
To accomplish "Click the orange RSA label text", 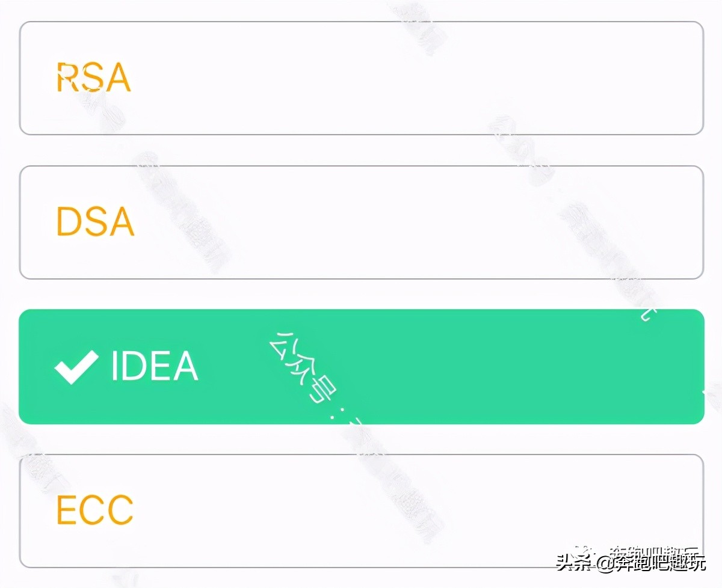I will pyautogui.click(x=94, y=78).
